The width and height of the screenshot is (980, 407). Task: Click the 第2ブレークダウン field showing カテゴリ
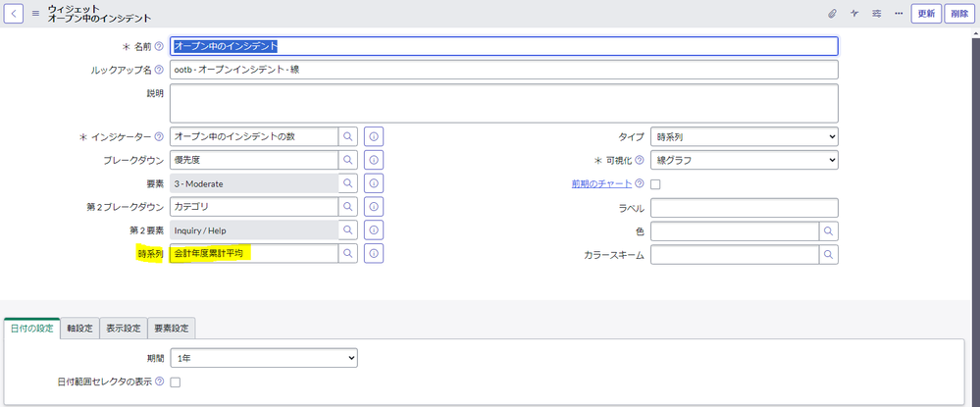click(254, 207)
